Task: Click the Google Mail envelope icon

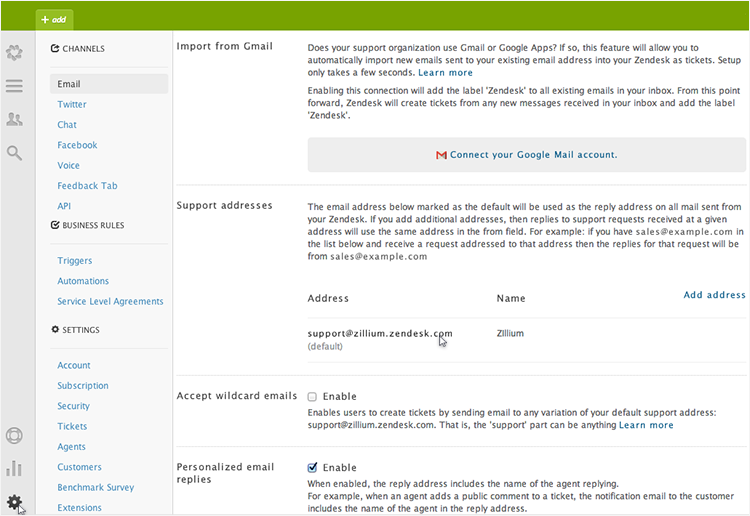Action: click(441, 155)
